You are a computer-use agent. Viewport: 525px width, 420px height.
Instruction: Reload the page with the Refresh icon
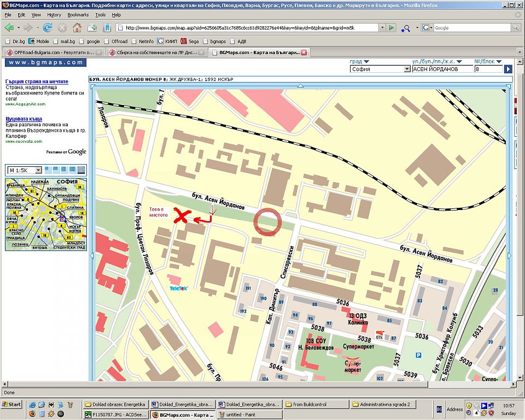coord(48,27)
